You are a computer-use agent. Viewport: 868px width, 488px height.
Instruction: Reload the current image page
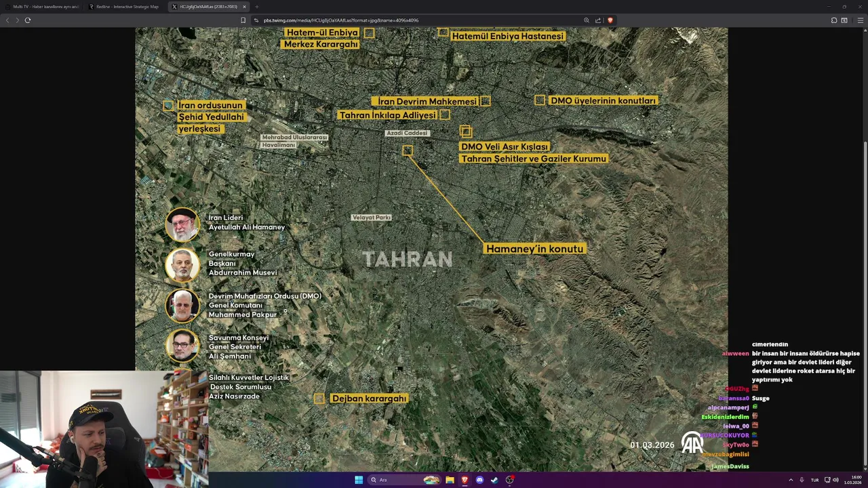[28, 20]
